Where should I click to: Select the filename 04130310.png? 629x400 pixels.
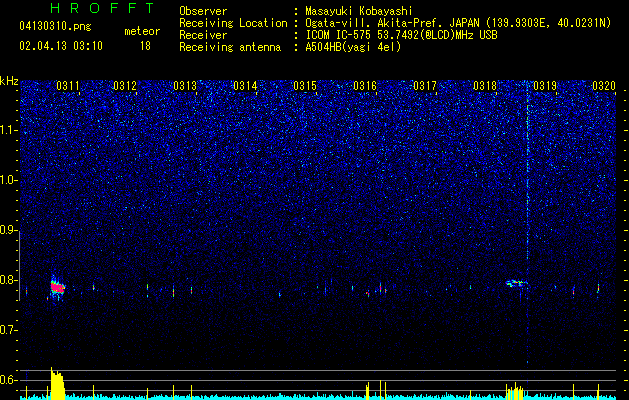[x=55, y=26]
